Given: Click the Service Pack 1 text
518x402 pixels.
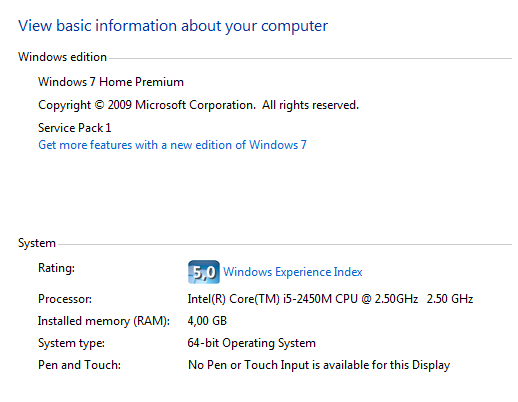Looking at the screenshot, I should (75, 128).
